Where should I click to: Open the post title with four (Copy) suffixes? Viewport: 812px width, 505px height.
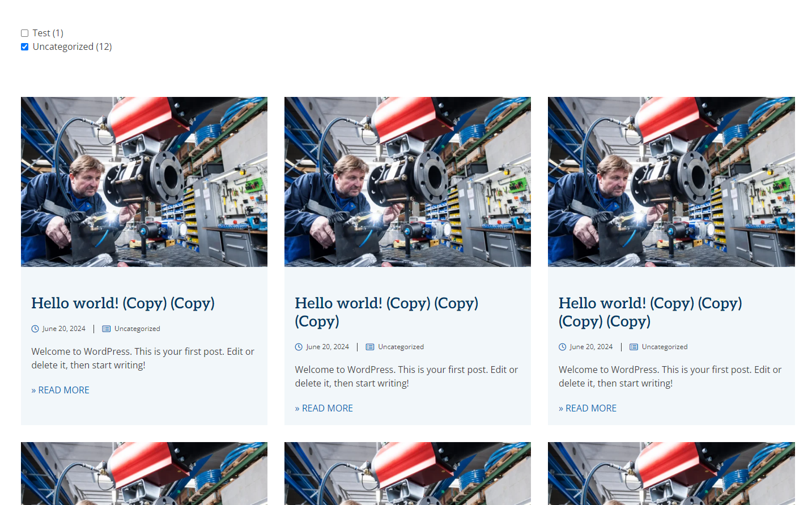click(651, 312)
